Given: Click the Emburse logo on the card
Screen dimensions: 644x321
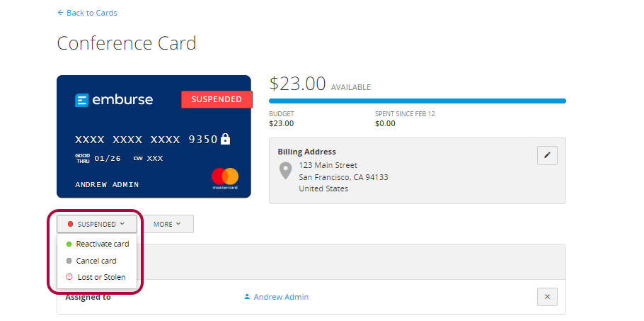Looking at the screenshot, I should point(114,100).
